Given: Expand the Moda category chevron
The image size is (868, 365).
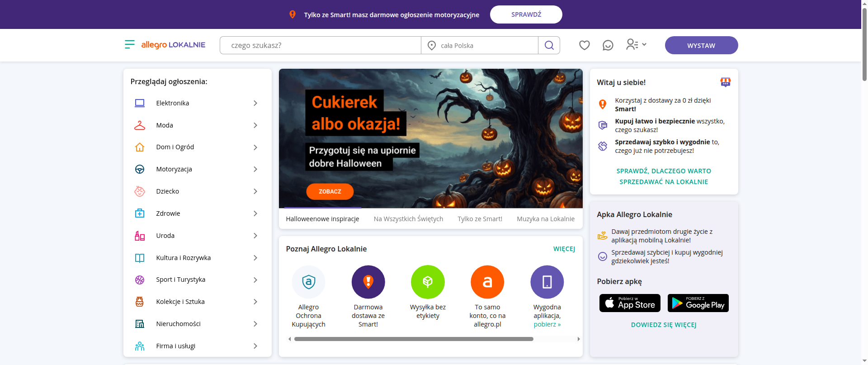Looking at the screenshot, I should (255, 125).
